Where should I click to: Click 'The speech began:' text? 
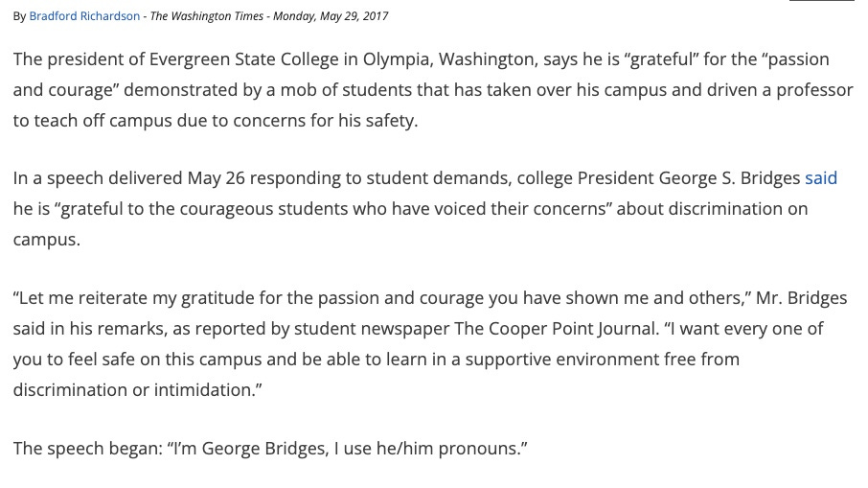pos(87,448)
